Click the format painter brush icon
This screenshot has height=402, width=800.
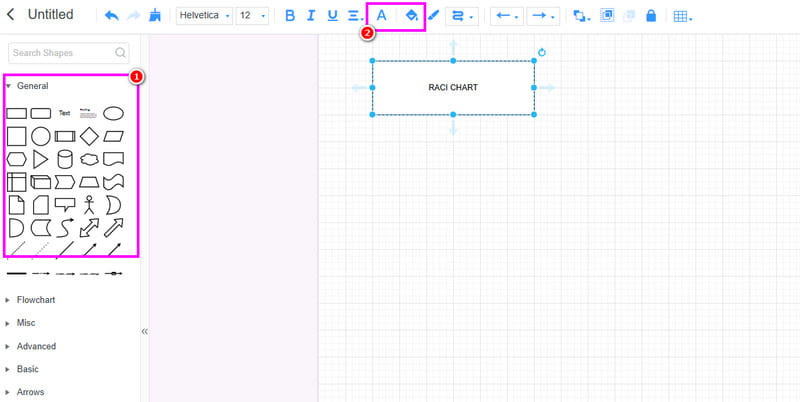[x=154, y=16]
